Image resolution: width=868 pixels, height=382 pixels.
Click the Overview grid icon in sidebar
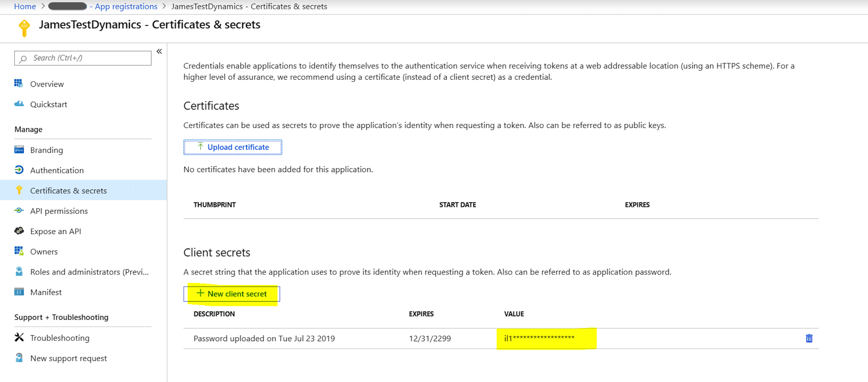point(19,83)
